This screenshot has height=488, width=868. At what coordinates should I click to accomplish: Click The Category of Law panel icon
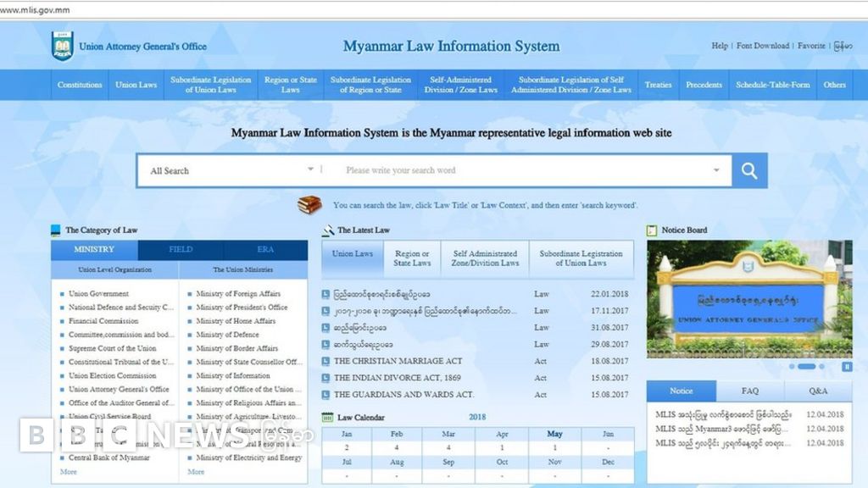click(x=56, y=229)
